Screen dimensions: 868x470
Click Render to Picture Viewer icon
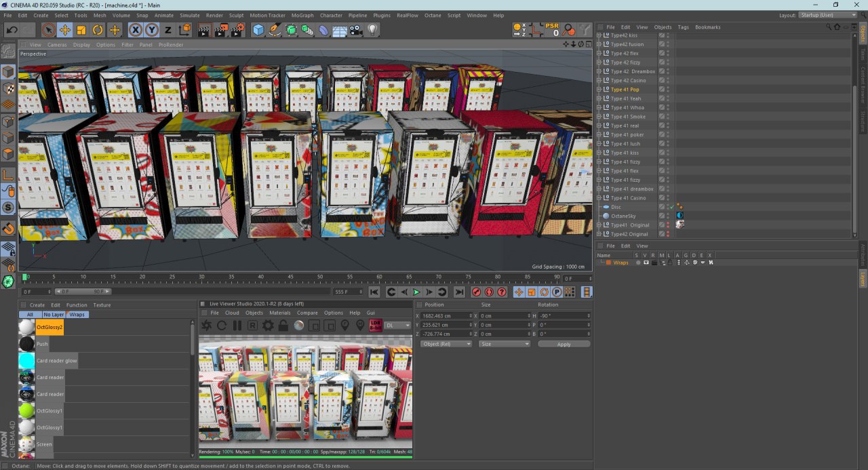click(221, 30)
